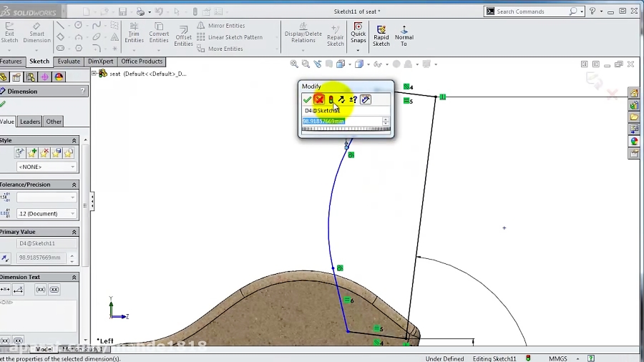644x362 pixels.
Task: Collapse the Style section
Action: (x=74, y=140)
